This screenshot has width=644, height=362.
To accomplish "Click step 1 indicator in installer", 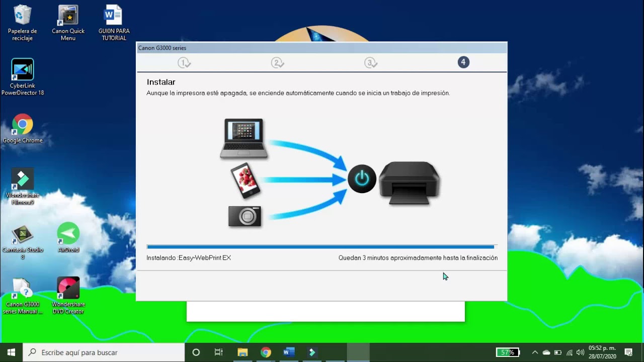I will coord(184,63).
